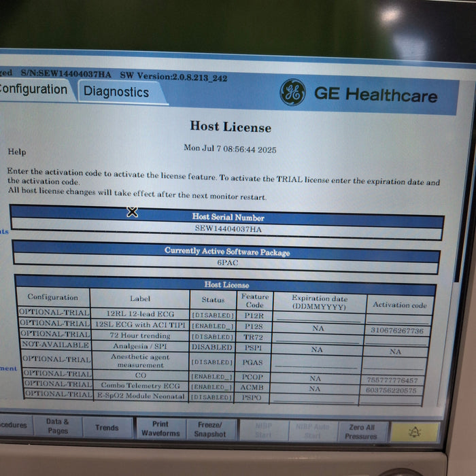Open the Trends menu button
This screenshot has height=476, width=476.
(x=107, y=428)
